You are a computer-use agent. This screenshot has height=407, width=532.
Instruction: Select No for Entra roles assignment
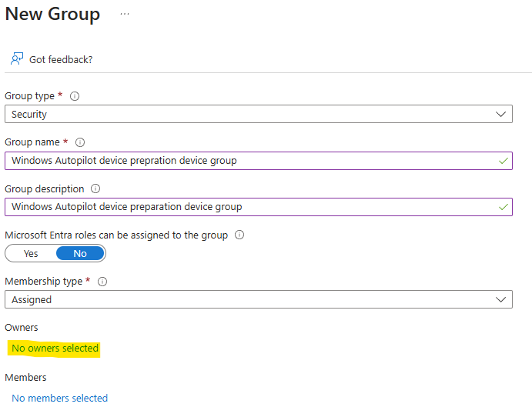[x=80, y=253]
